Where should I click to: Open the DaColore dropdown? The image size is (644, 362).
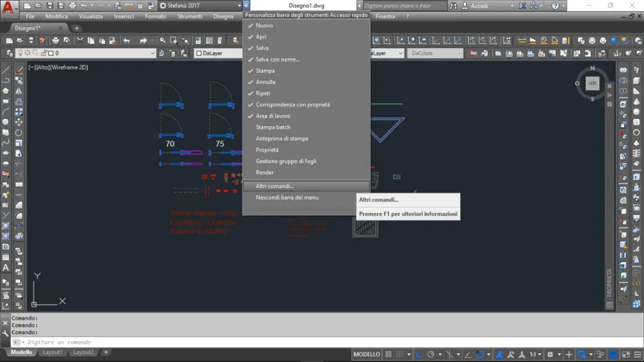pos(435,53)
